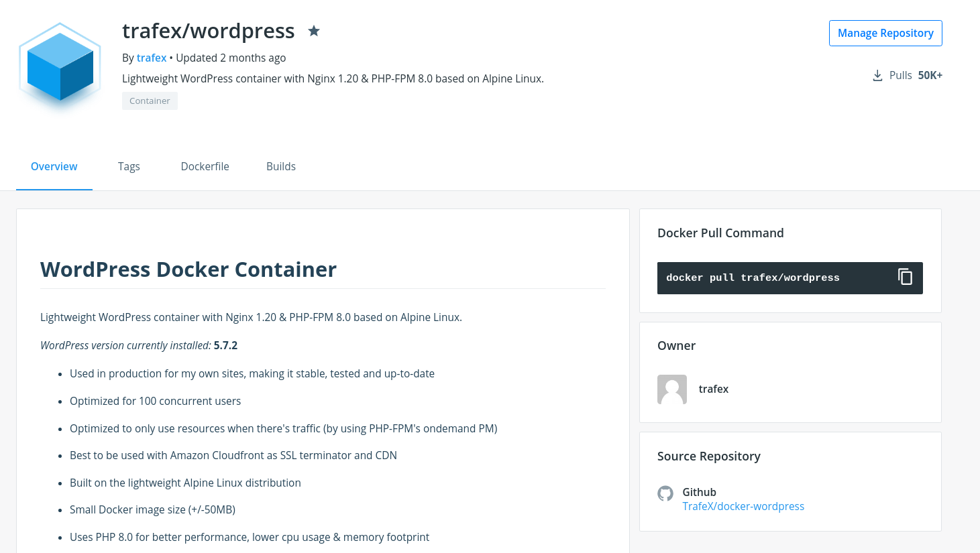
Task: Click the Used in production bullet
Action: pyautogui.click(x=252, y=373)
